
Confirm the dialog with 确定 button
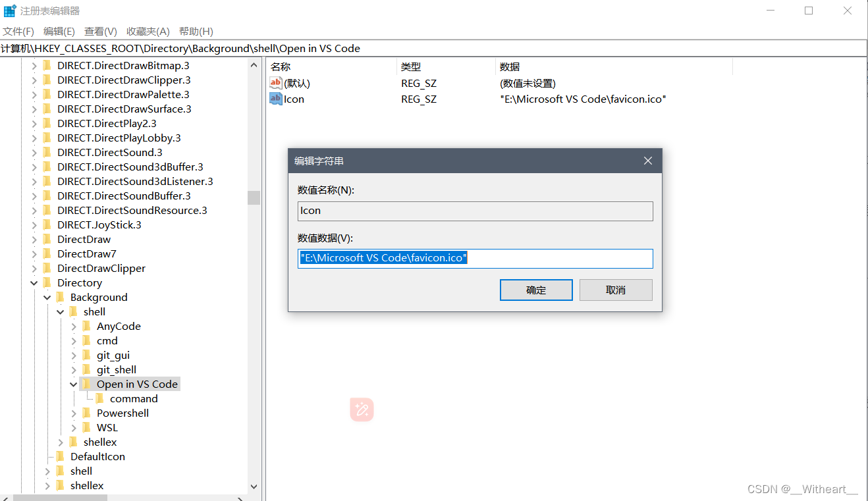pyautogui.click(x=536, y=290)
